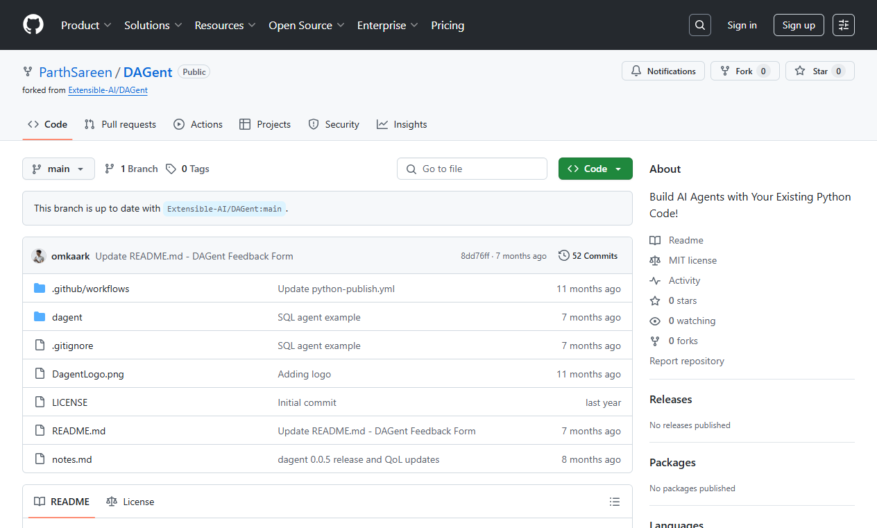Select the README tab
The height and width of the screenshot is (528, 877).
click(62, 502)
